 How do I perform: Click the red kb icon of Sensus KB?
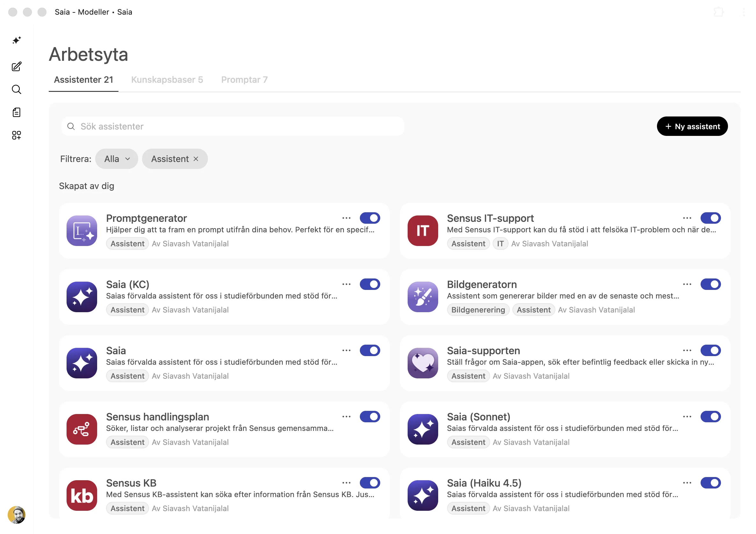click(82, 495)
